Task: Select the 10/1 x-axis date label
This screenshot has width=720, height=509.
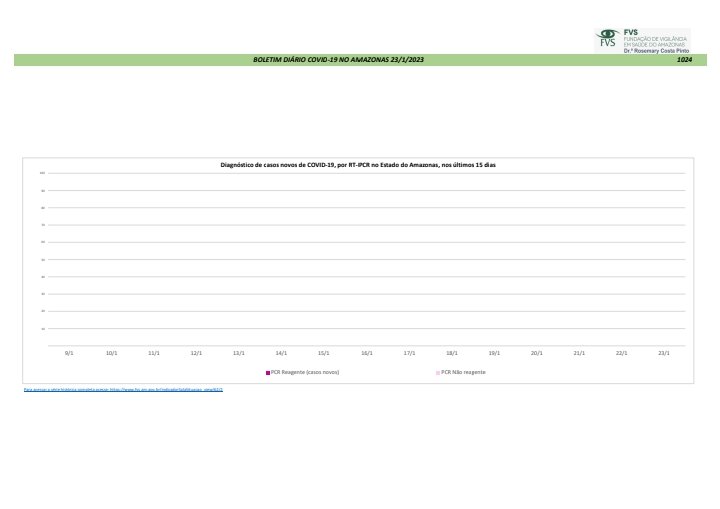Action: point(111,353)
